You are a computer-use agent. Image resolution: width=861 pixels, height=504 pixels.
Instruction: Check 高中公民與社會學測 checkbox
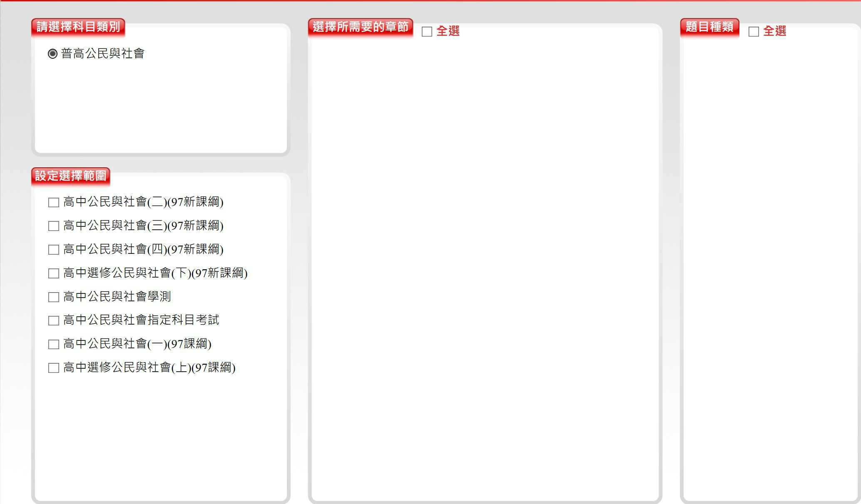(54, 297)
